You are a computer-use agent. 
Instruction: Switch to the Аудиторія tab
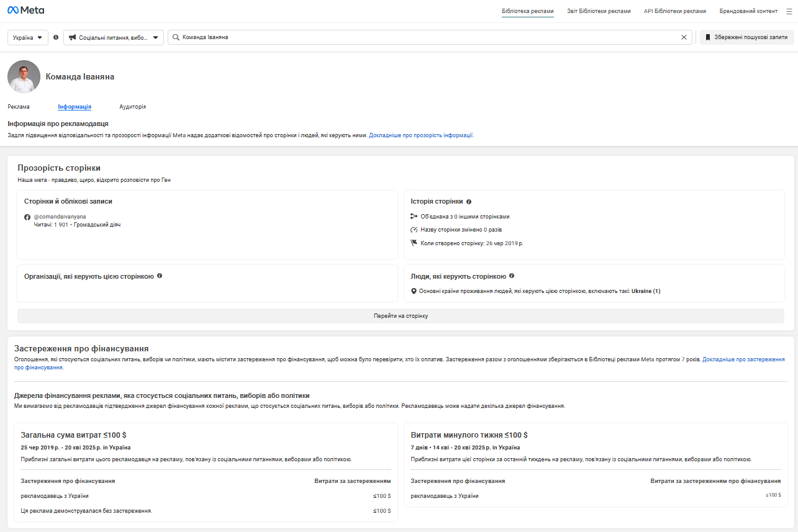coord(133,107)
